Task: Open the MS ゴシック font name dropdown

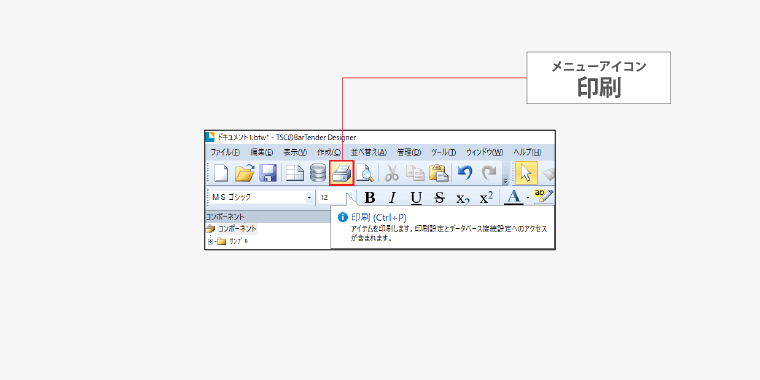Action: click(x=309, y=198)
